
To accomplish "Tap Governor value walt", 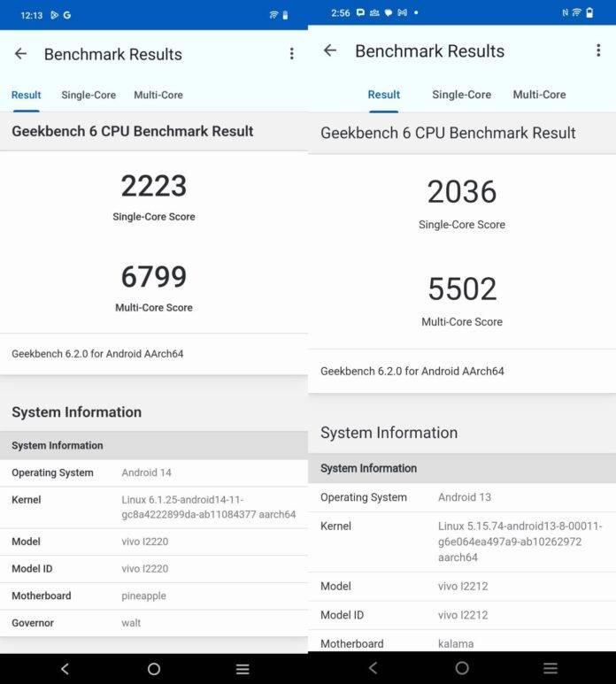I will (131, 623).
